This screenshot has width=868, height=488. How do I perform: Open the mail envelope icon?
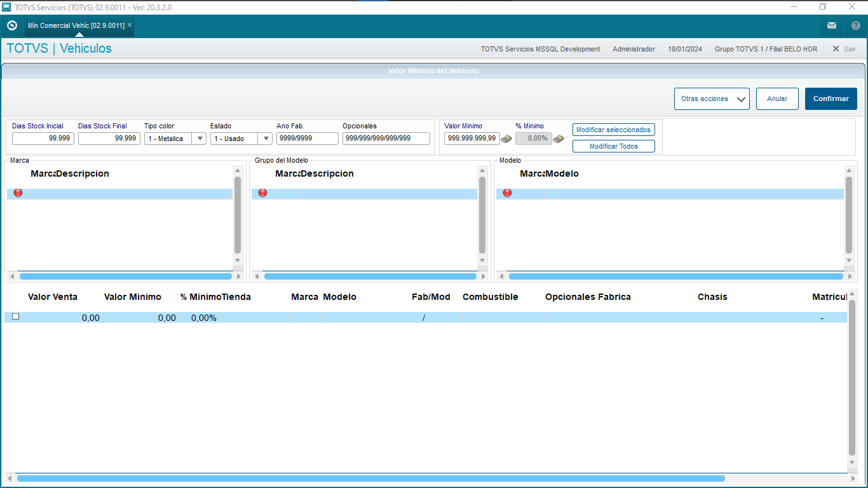[x=832, y=25]
